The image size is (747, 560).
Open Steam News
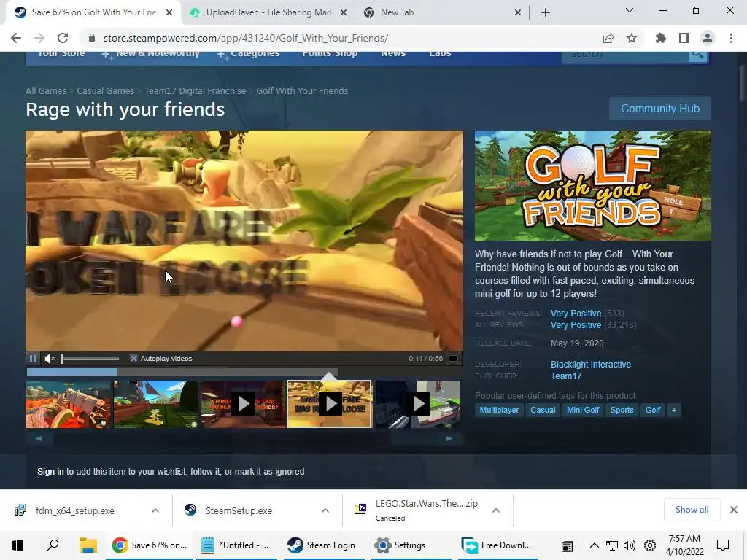pyautogui.click(x=393, y=54)
